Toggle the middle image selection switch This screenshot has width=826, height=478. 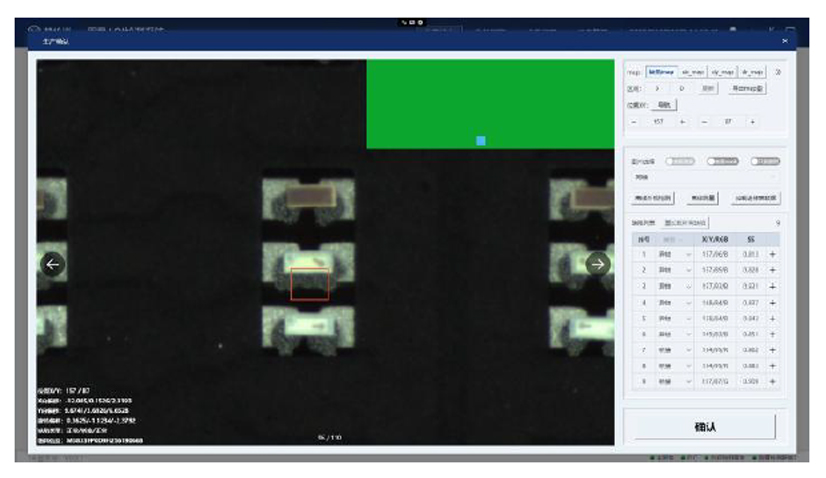(x=722, y=161)
